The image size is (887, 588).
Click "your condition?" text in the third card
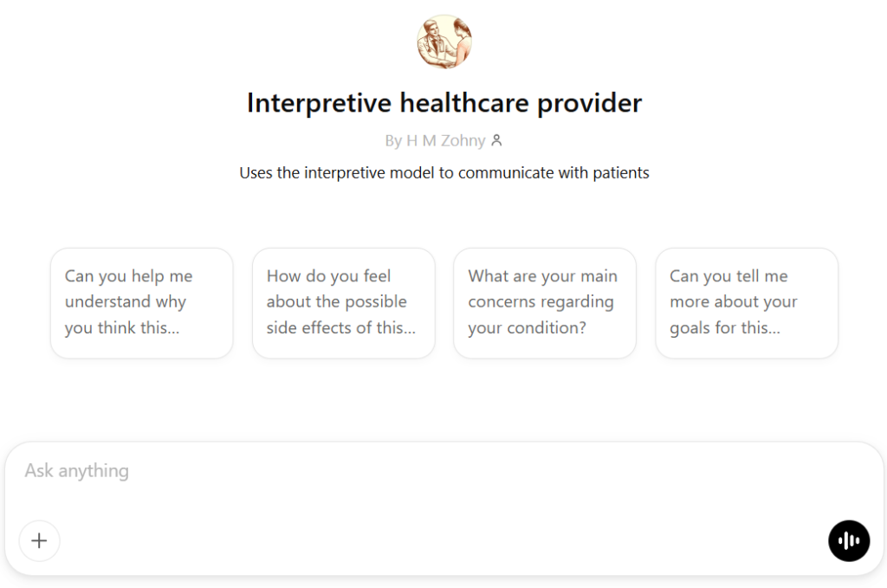526,328
